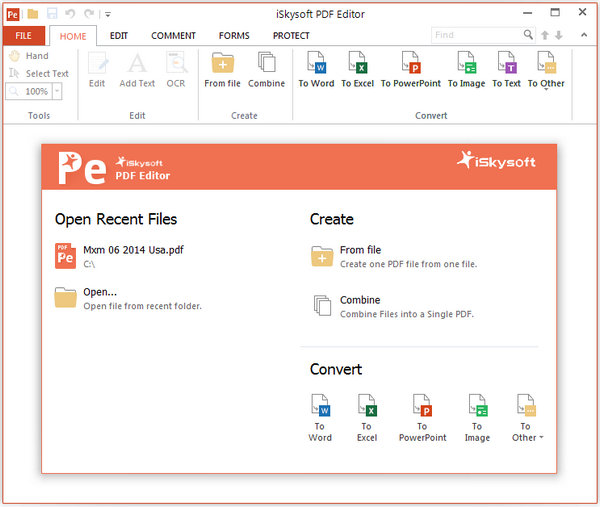The width and height of the screenshot is (600, 507).
Task: Open the FILE menu
Action: click(x=23, y=36)
